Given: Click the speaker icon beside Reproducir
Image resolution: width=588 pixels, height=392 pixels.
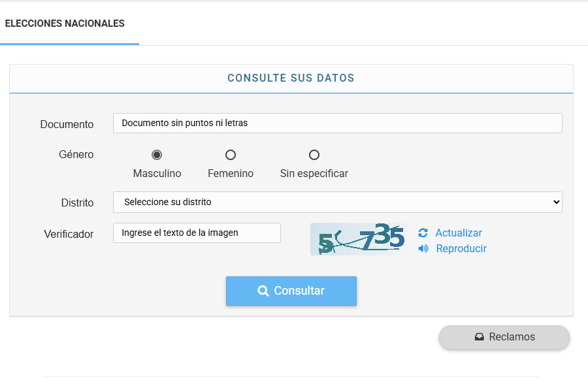Looking at the screenshot, I should pyautogui.click(x=423, y=249).
